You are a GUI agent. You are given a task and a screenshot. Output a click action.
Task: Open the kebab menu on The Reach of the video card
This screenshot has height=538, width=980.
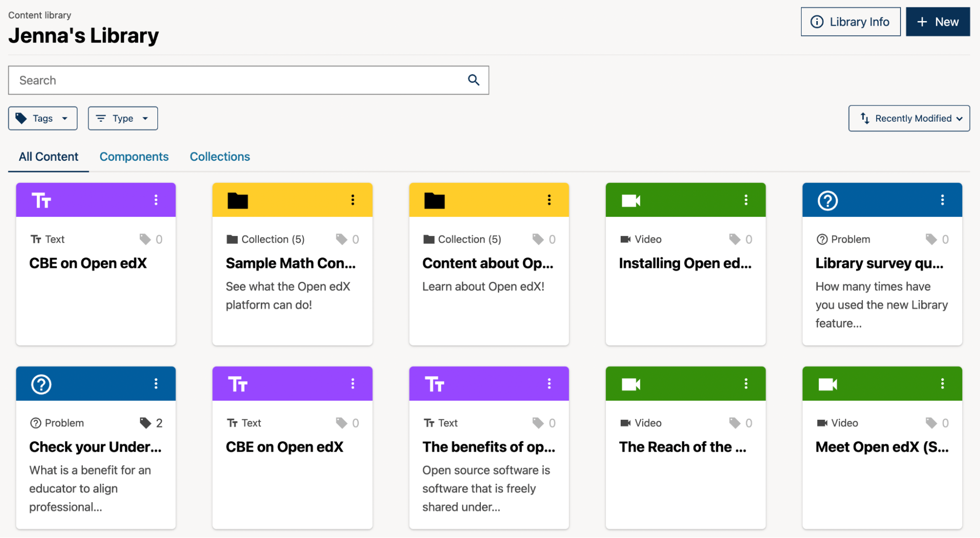pos(746,384)
